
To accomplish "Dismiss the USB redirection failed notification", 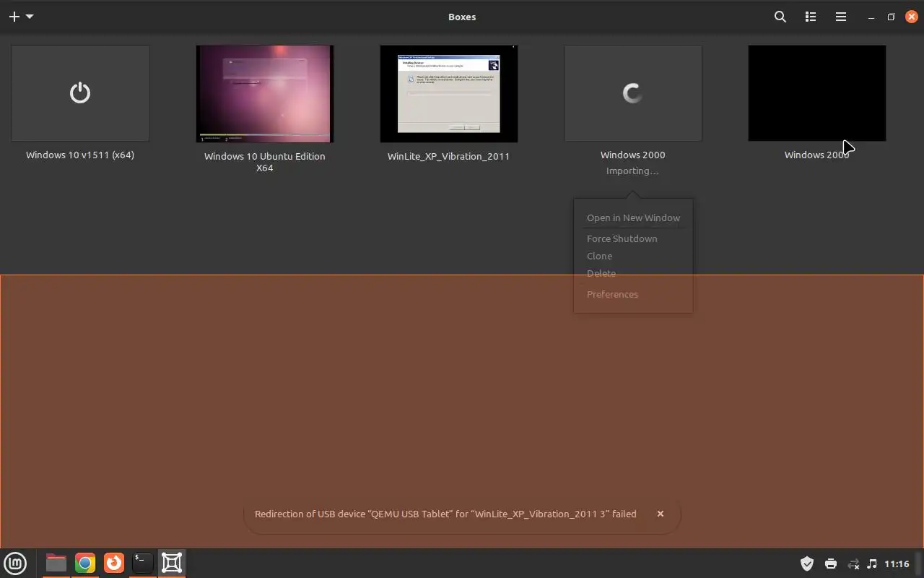I will (660, 514).
